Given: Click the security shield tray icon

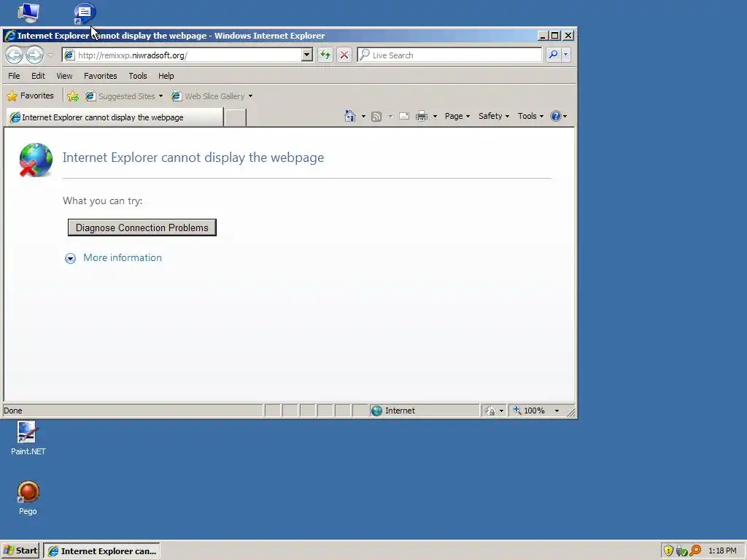Looking at the screenshot, I should click(668, 551).
